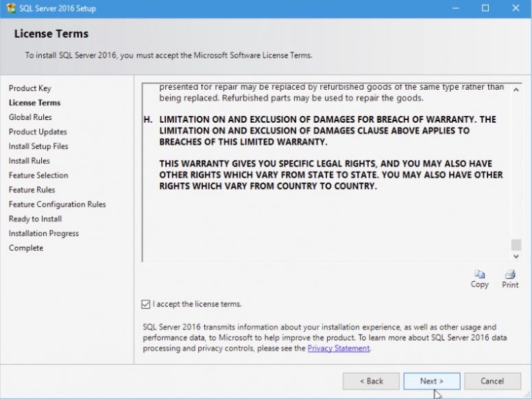The height and width of the screenshot is (399, 532).
Task: Click the SQL Server Setup title bar icon
Action: [11, 8]
